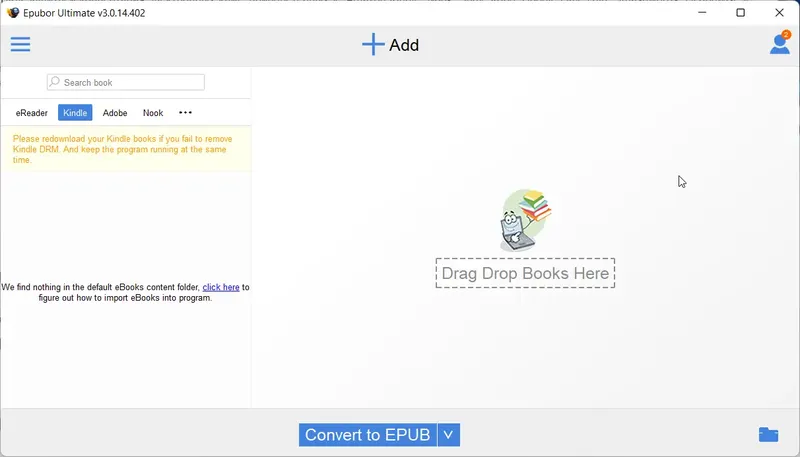Maximize the Epubor Ultimate window

point(740,12)
